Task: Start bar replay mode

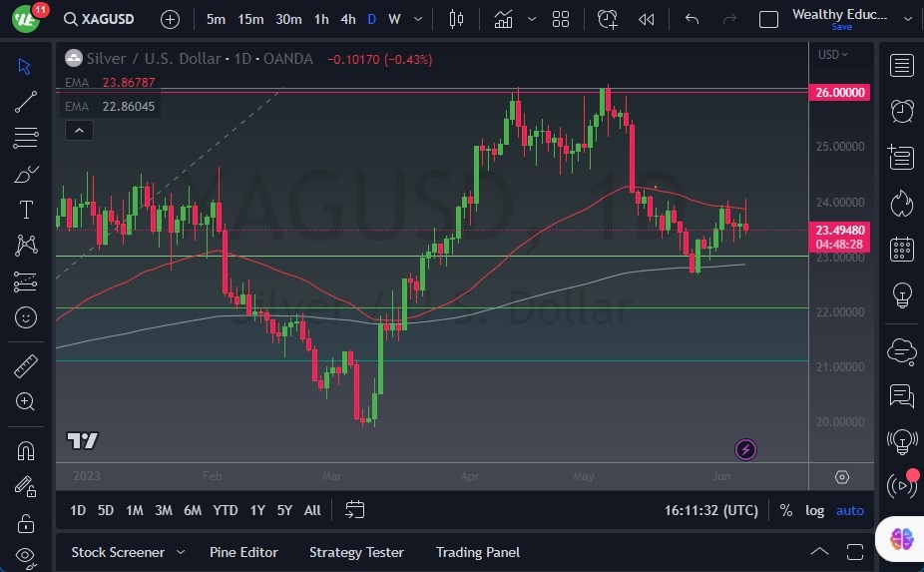Action: 646,19
